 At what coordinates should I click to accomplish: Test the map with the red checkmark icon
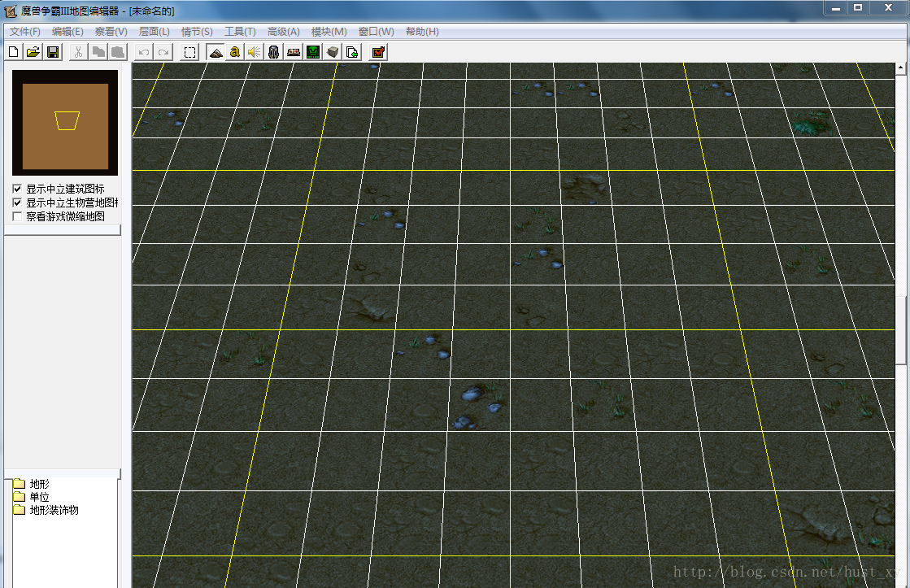(378, 52)
